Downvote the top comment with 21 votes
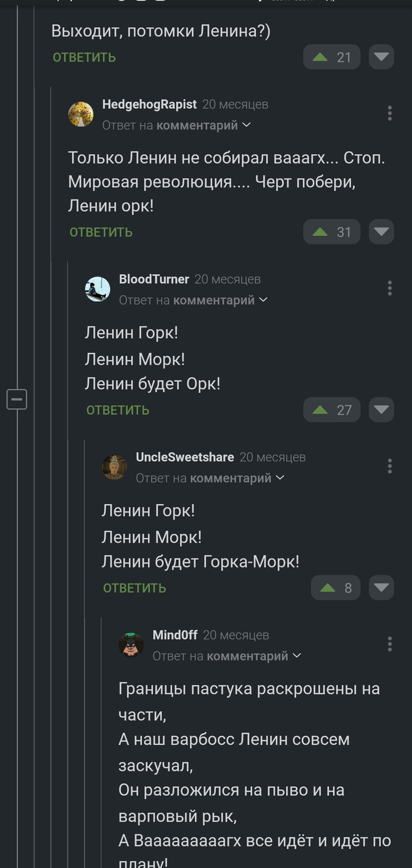 (x=381, y=57)
